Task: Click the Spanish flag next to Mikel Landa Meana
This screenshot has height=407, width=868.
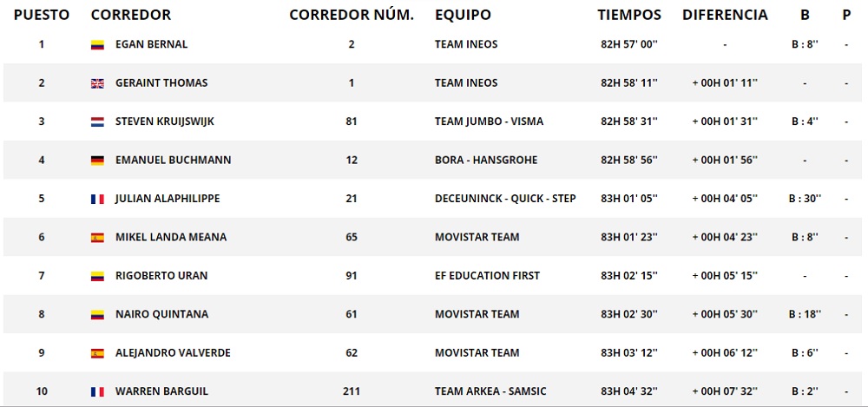Action: (x=97, y=238)
